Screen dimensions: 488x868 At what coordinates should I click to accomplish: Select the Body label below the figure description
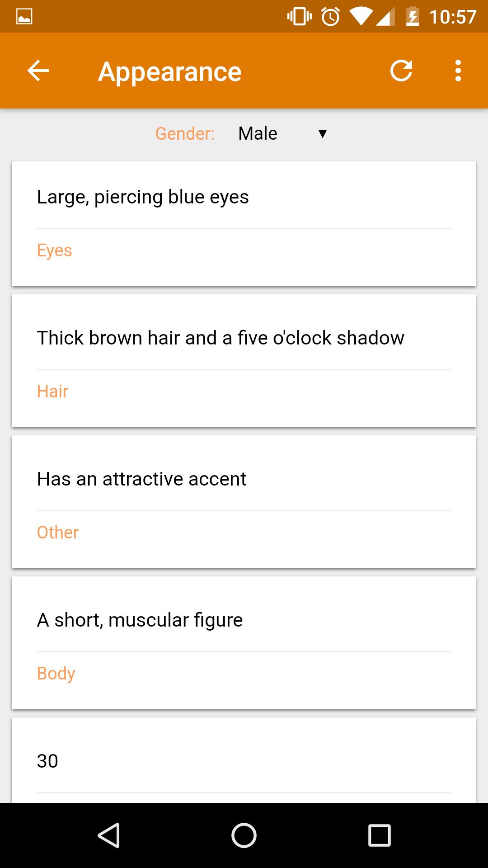click(56, 673)
